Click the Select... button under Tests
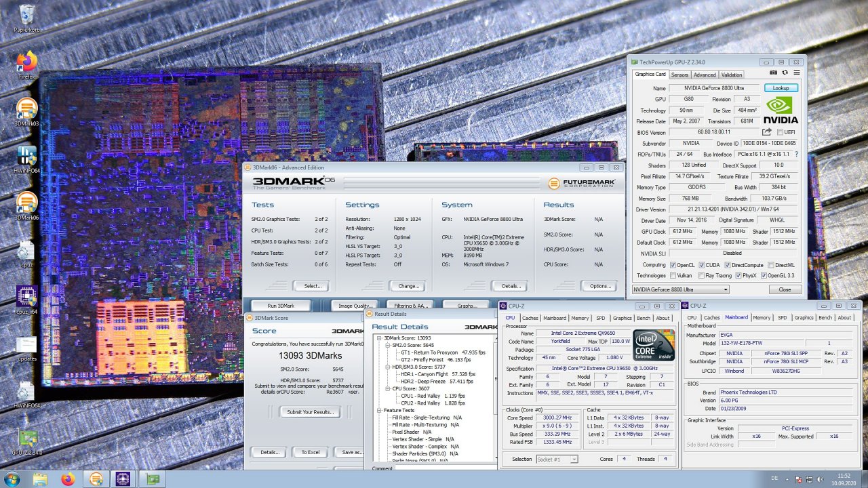Image resolution: width=868 pixels, height=488 pixels. click(x=313, y=286)
